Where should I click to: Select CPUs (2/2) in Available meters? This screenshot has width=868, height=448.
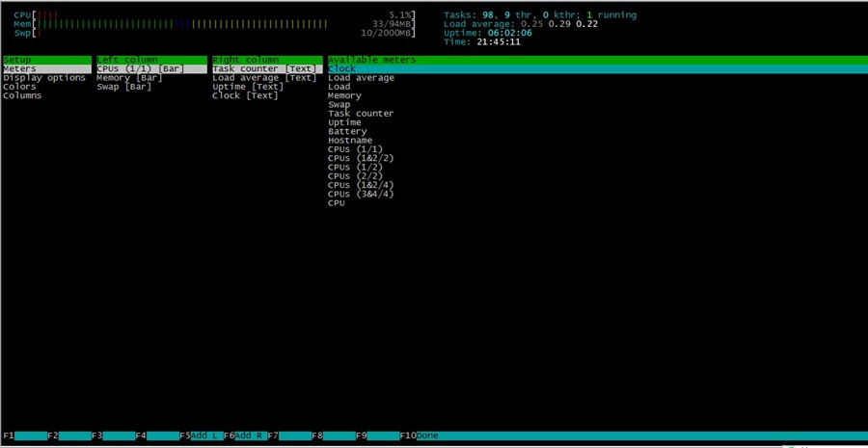[x=355, y=176]
